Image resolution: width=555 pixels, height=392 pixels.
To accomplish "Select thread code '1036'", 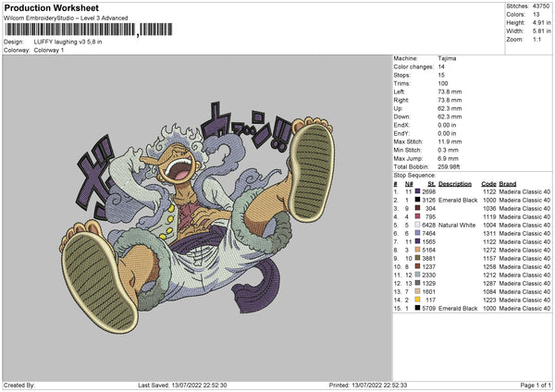I will pyautogui.click(x=489, y=208).
